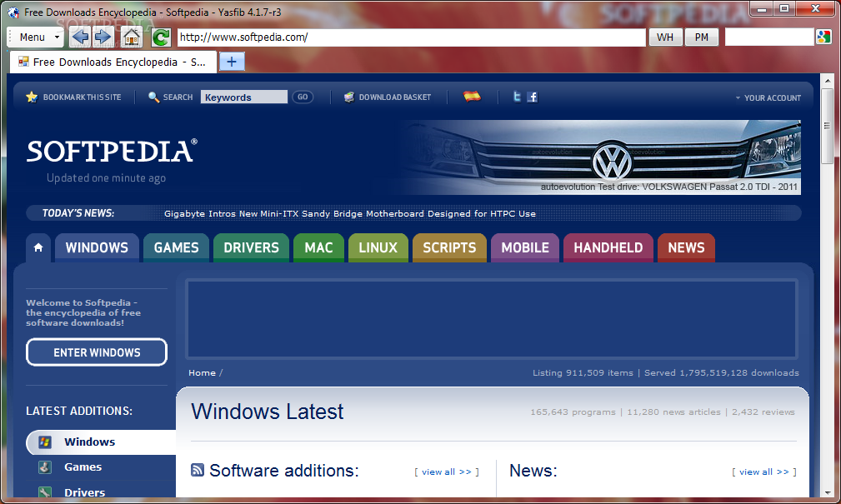Image resolution: width=841 pixels, height=504 pixels.
Task: Click the Google search icon in toolbar
Action: pyautogui.click(x=823, y=37)
